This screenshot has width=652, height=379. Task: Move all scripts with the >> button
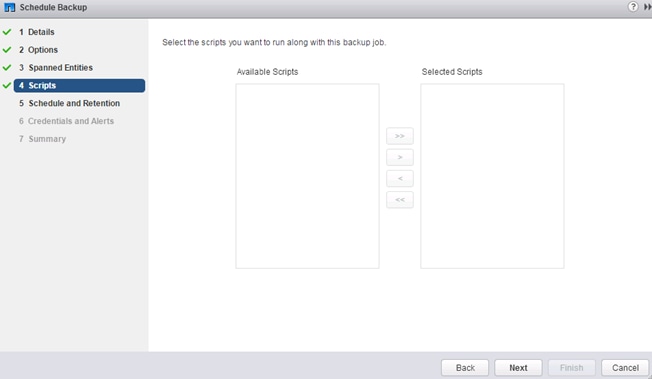pyautogui.click(x=400, y=136)
